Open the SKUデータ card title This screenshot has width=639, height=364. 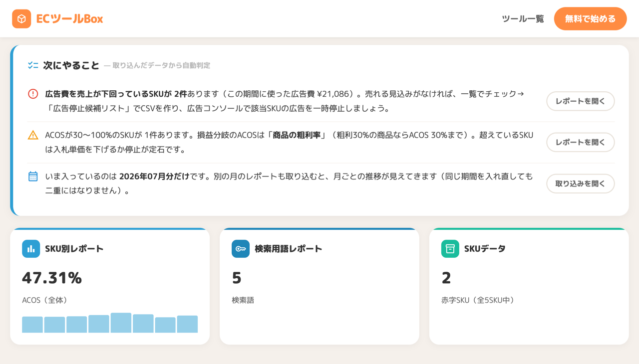pyautogui.click(x=485, y=249)
